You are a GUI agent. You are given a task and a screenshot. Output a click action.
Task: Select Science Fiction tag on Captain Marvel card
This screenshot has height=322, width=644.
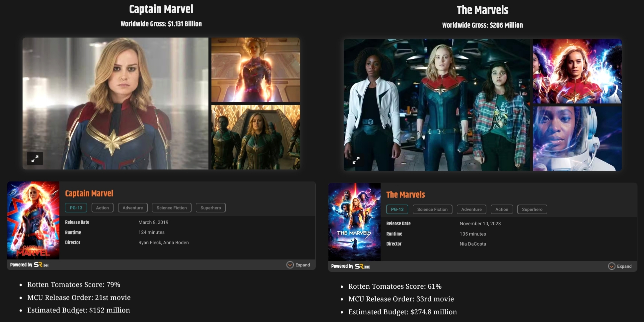coord(172,208)
